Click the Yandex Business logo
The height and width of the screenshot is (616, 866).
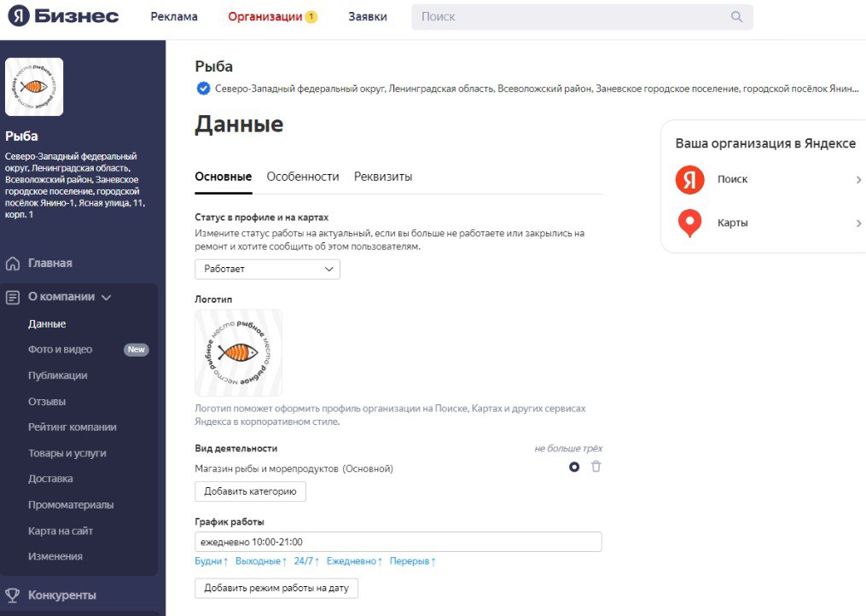[x=63, y=16]
